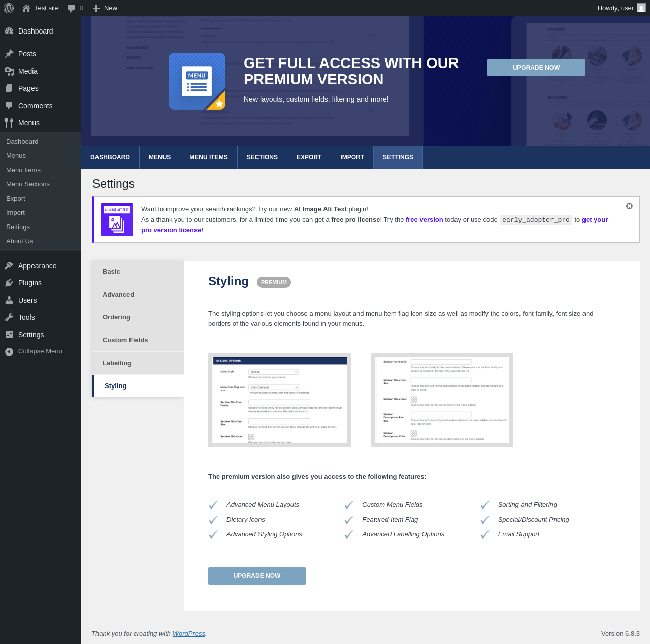Click the Media icon in sidebar

(9, 71)
